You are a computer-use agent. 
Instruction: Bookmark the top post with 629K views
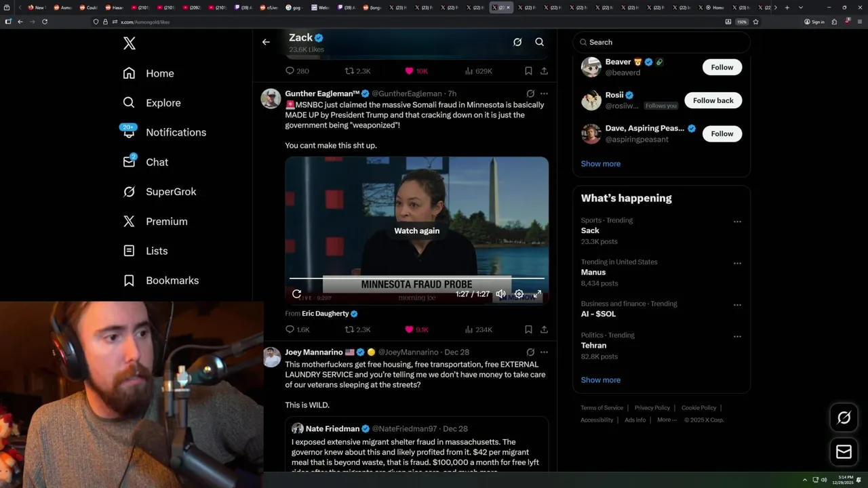tap(528, 70)
